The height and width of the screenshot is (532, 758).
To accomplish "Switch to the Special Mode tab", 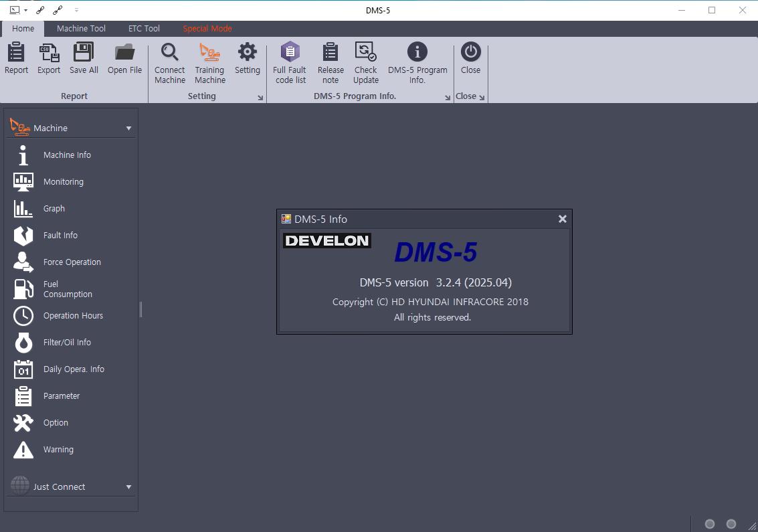I will [207, 29].
